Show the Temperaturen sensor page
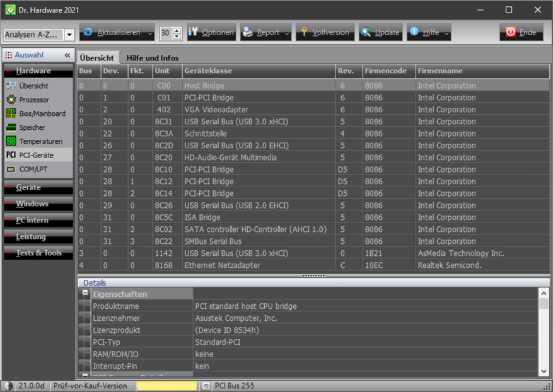Screen dimensions: 553x392 pos(40,141)
